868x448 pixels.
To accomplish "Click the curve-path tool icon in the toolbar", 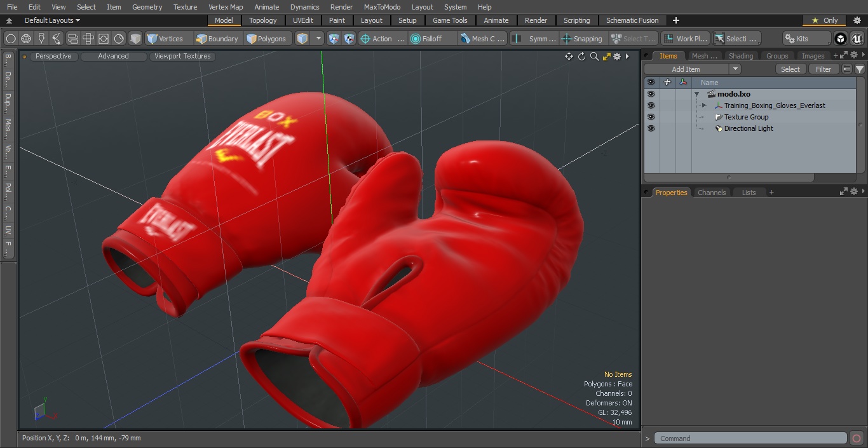I will 57,39.
